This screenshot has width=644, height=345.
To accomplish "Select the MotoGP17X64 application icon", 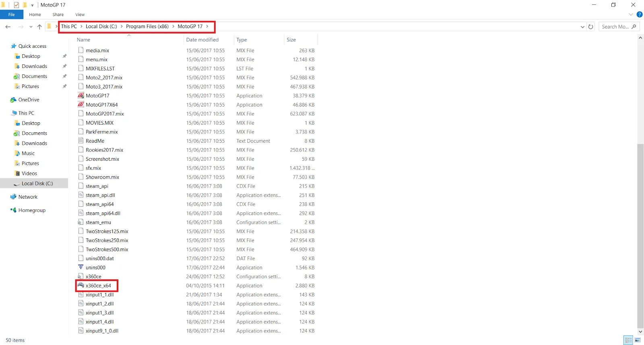I will (x=80, y=105).
